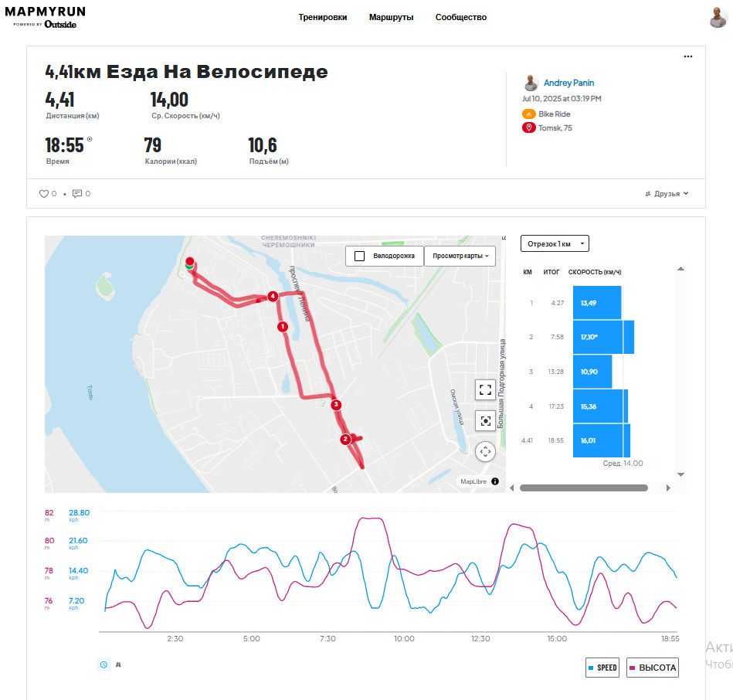This screenshot has width=733, height=700.
Task: Go to Сообщество page
Action: (461, 17)
